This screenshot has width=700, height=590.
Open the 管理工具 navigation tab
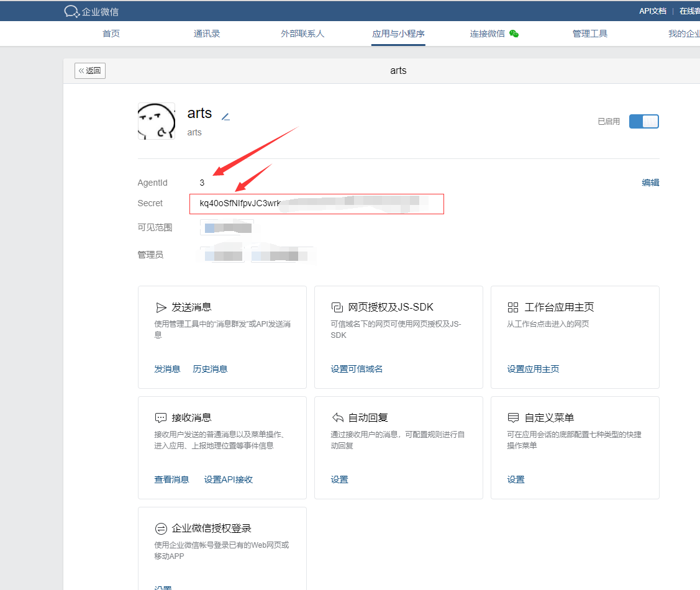(589, 34)
